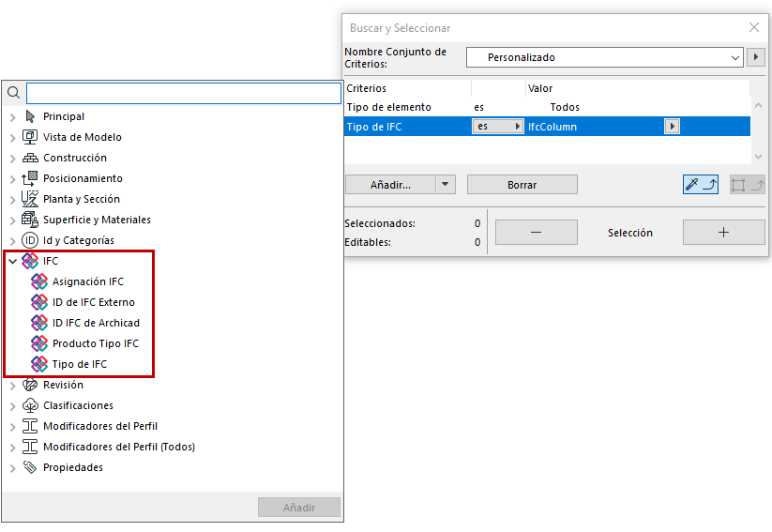772x532 pixels.
Task: Click the IFC group logo icon
Action: click(30, 261)
